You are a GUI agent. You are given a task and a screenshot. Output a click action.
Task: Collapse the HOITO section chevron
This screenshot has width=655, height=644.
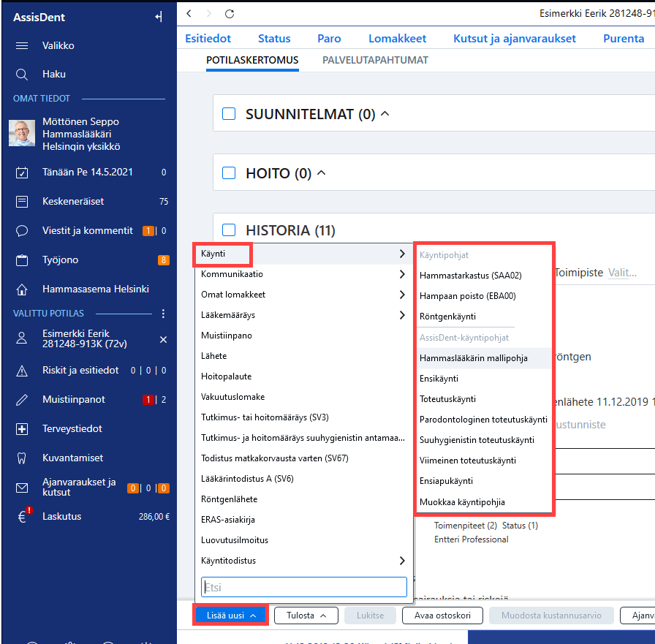[x=321, y=173]
